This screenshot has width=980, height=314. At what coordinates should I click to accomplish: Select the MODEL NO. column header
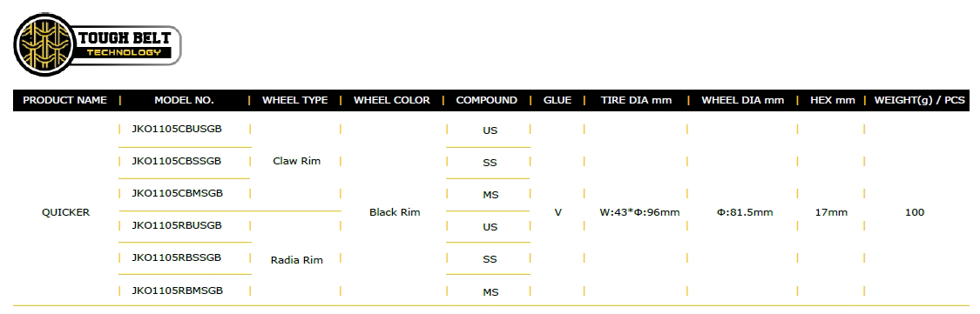(185, 100)
